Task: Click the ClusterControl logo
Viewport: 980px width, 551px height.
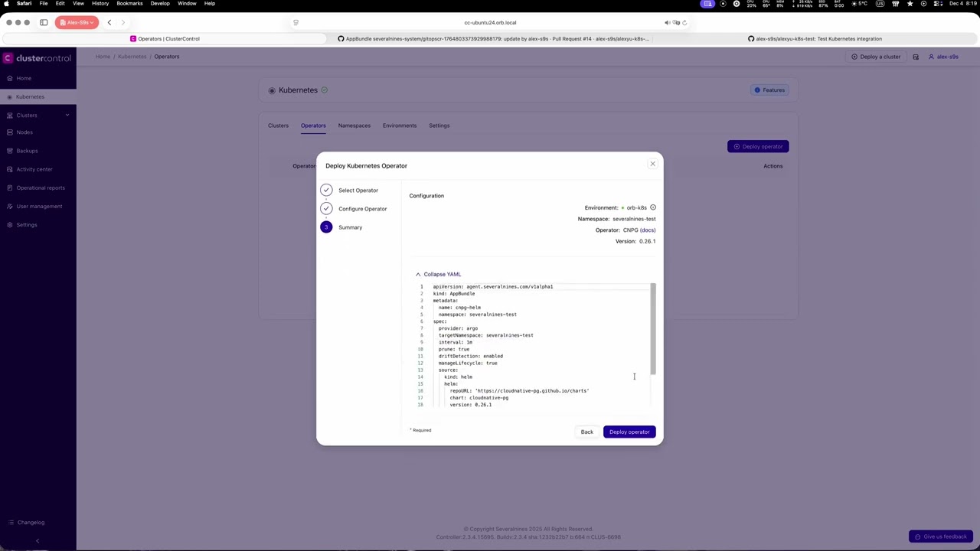Action: pyautogui.click(x=38, y=58)
